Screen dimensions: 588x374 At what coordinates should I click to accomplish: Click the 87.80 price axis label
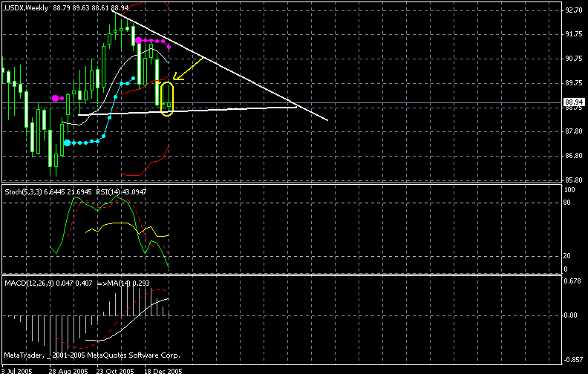[574, 131]
